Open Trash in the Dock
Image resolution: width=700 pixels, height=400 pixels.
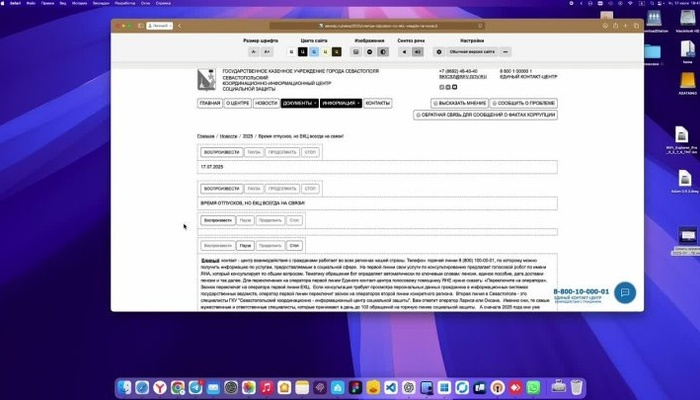pyautogui.click(x=576, y=387)
